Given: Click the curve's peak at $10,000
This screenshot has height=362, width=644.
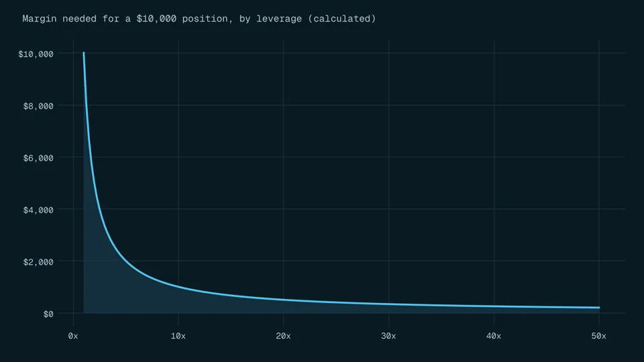Looking at the screenshot, I should click(84, 54).
